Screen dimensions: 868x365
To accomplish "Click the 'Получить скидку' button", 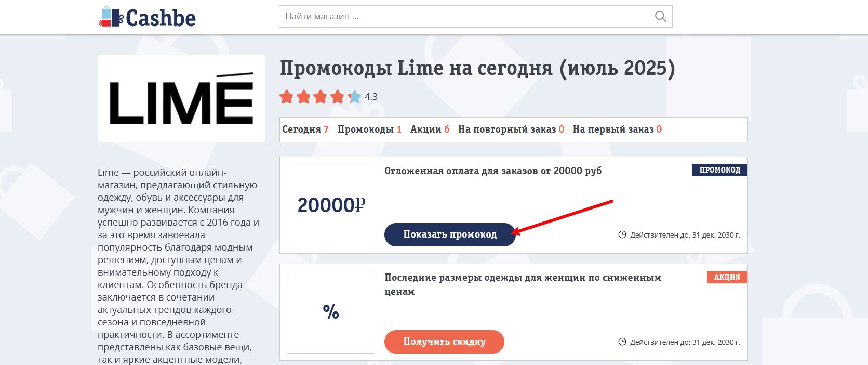I will [444, 342].
